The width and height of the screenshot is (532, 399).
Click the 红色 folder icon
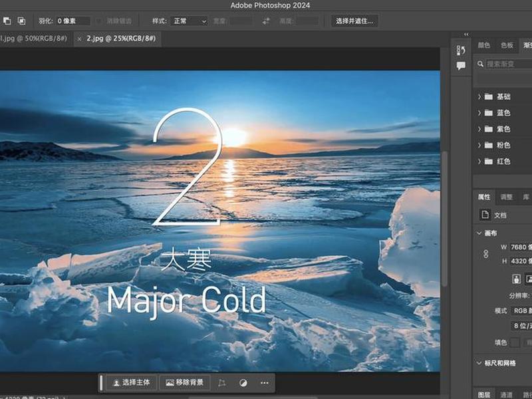pyautogui.click(x=489, y=162)
